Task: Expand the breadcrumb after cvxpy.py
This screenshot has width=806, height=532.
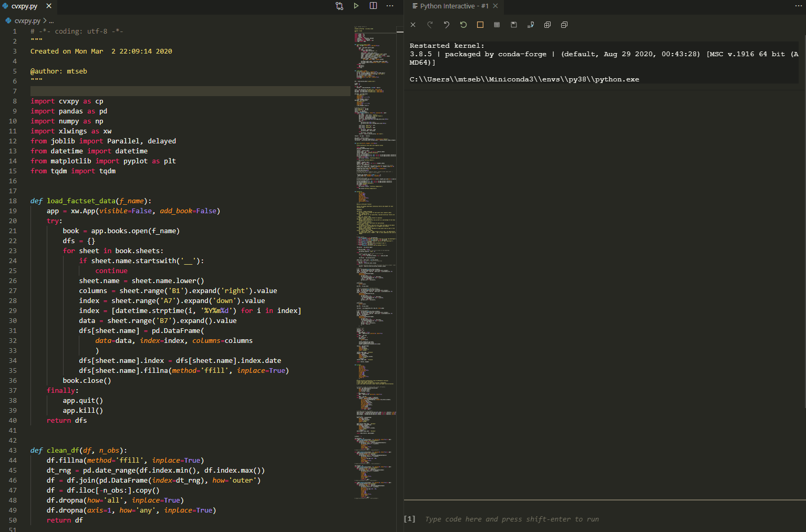Action: click(51, 20)
